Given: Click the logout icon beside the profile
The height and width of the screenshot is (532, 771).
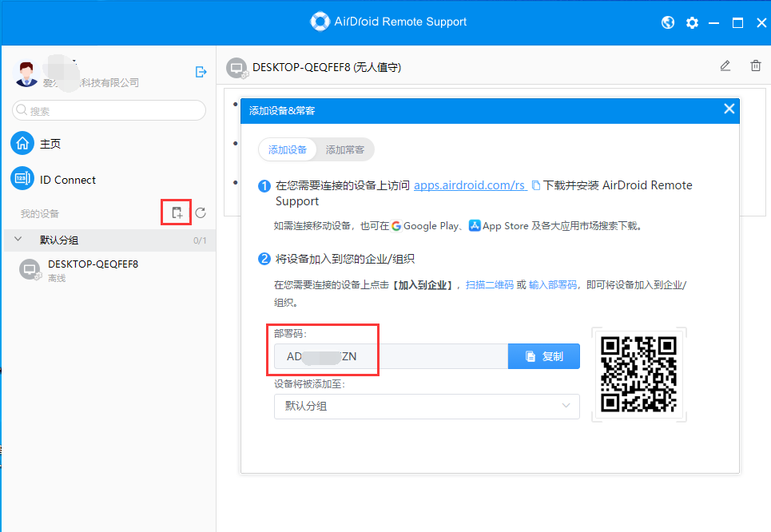Looking at the screenshot, I should pos(201,72).
